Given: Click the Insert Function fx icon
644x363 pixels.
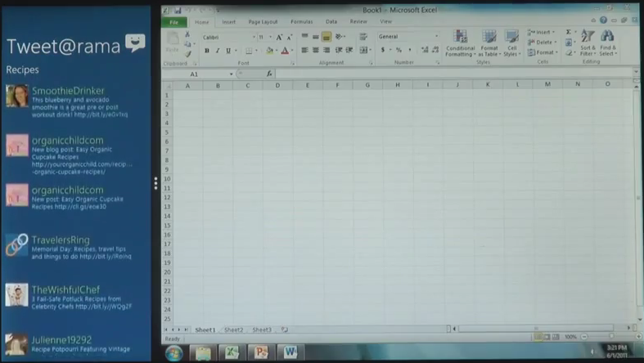Looking at the screenshot, I should [269, 74].
